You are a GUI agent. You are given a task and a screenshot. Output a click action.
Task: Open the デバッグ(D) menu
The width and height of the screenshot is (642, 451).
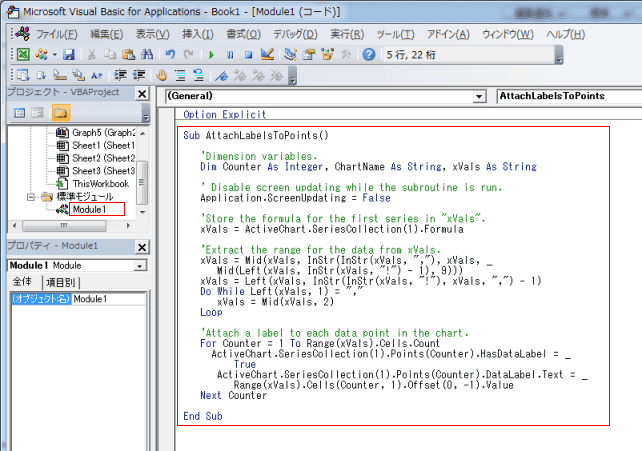pyautogui.click(x=294, y=33)
